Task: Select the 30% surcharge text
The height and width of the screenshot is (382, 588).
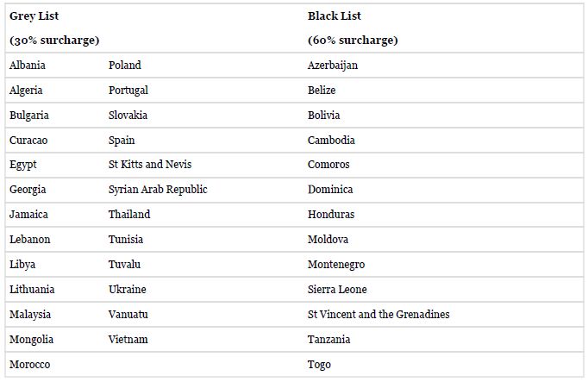Action: (54, 40)
